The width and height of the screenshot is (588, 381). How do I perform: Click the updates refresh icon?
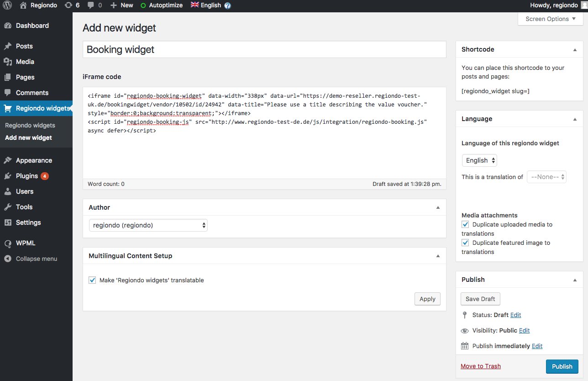point(68,5)
